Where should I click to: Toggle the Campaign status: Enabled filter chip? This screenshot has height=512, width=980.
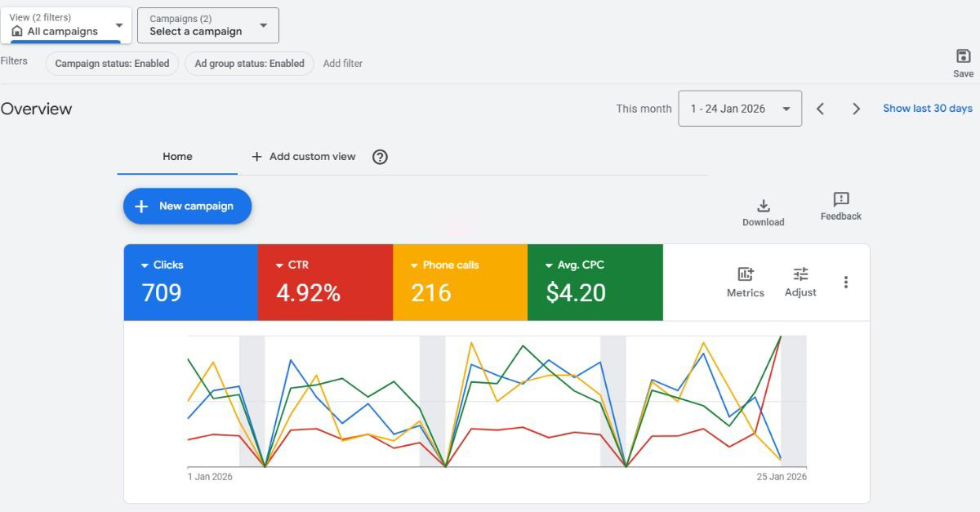point(112,64)
